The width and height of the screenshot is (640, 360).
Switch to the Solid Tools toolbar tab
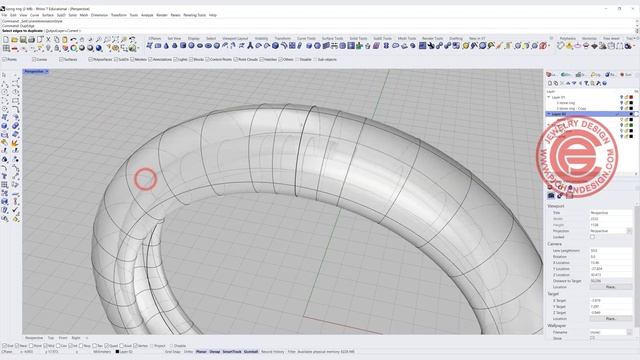(358, 38)
